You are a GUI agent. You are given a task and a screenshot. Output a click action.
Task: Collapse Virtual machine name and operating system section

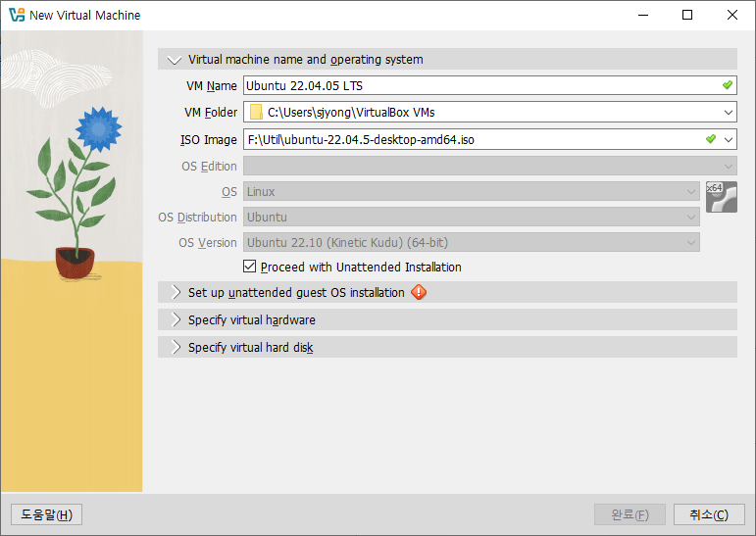pyautogui.click(x=175, y=60)
